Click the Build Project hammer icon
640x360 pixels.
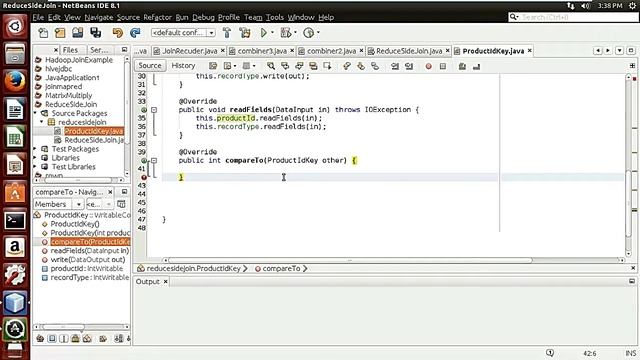tap(227, 33)
